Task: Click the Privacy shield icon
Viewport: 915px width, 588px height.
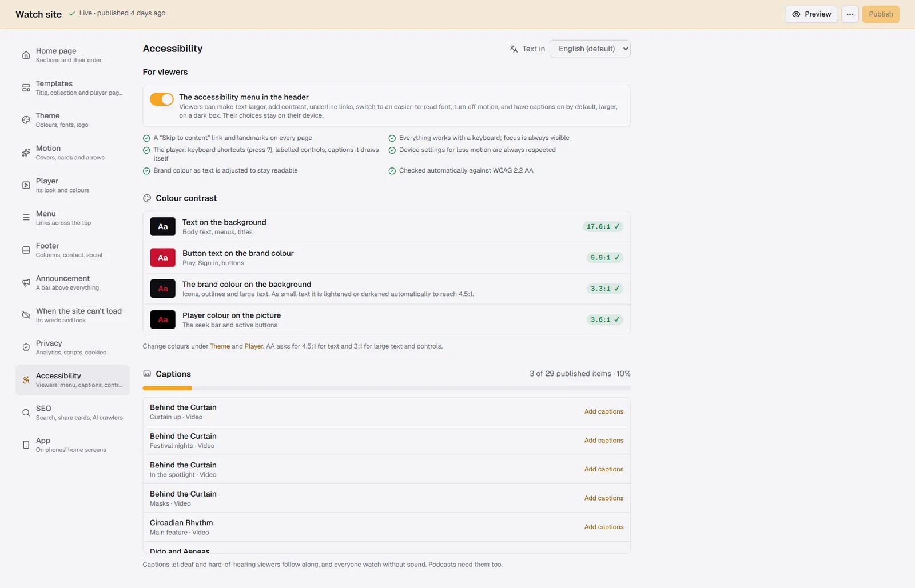Action: pyautogui.click(x=26, y=347)
